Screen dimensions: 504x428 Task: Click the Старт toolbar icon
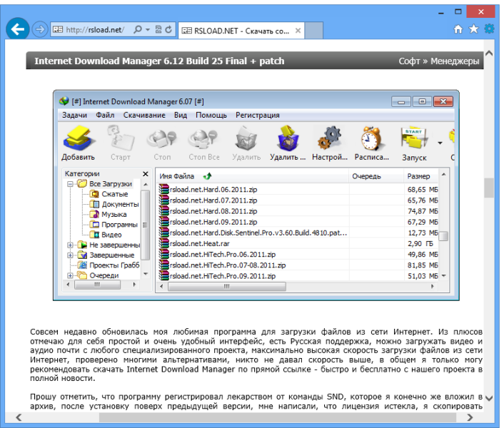click(121, 143)
